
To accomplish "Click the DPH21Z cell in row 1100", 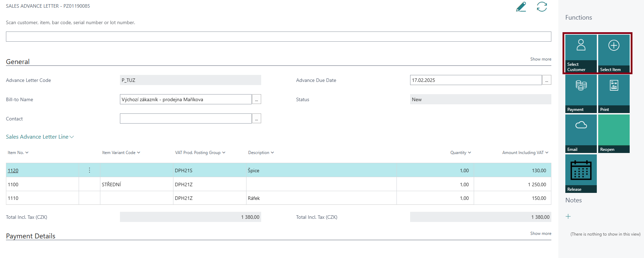I will [210, 184].
